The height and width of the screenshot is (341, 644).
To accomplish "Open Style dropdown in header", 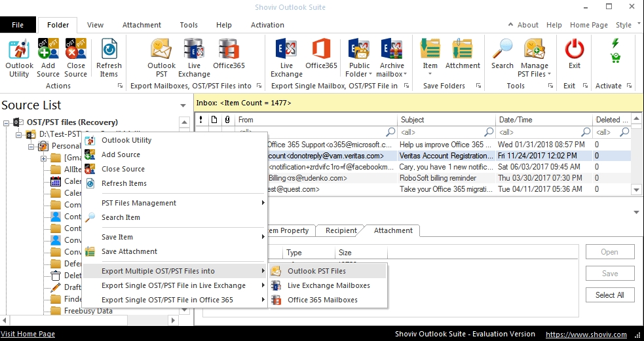I will pyautogui.click(x=628, y=25).
